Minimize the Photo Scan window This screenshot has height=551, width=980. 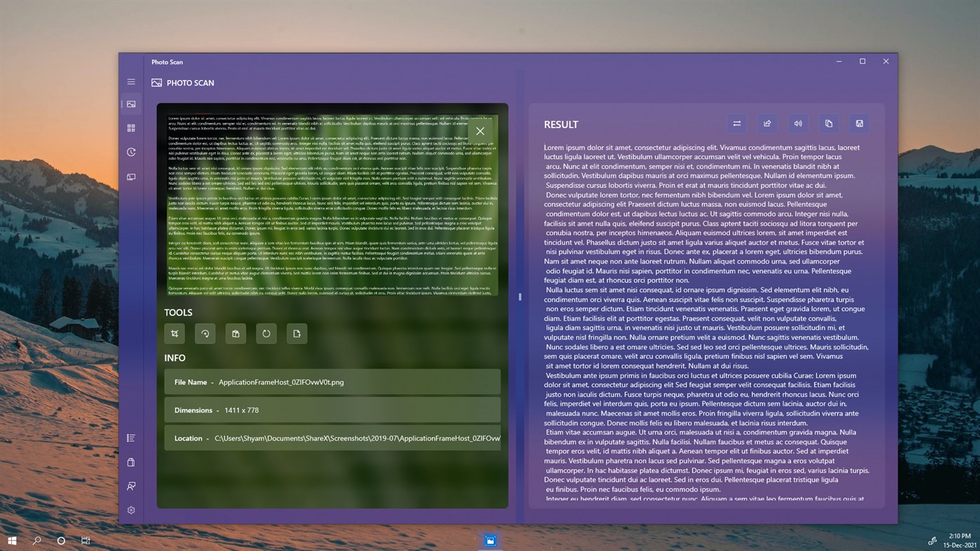839,62
